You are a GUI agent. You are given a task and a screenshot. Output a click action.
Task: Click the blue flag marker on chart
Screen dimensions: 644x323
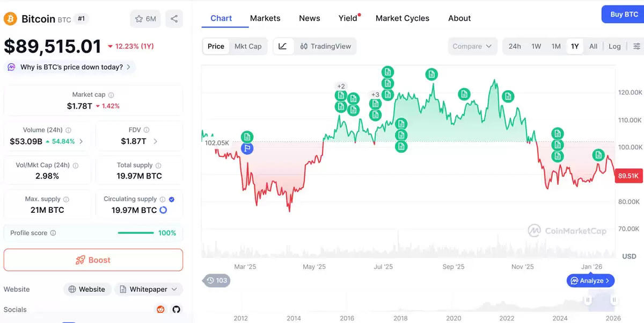[x=247, y=148]
